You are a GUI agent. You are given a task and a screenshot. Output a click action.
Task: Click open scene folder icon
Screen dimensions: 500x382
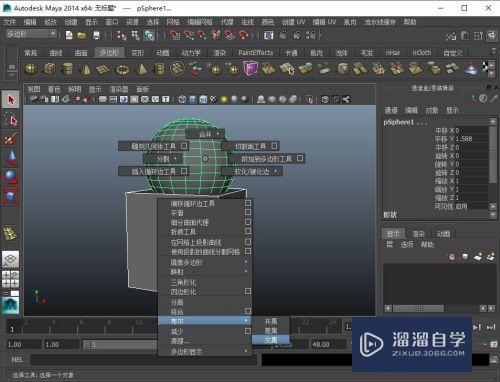coord(82,35)
